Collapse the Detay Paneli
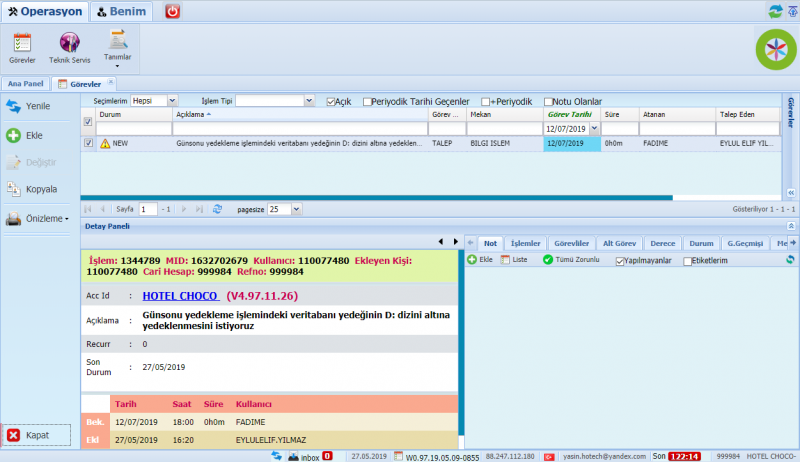 click(x=791, y=226)
